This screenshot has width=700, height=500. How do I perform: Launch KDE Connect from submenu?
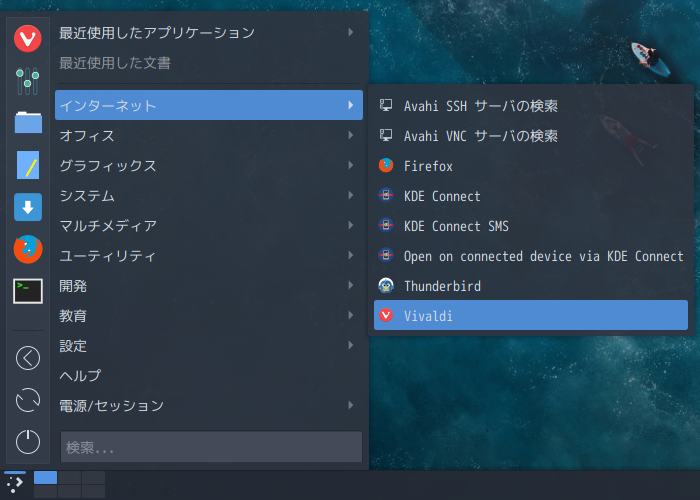pos(531,195)
